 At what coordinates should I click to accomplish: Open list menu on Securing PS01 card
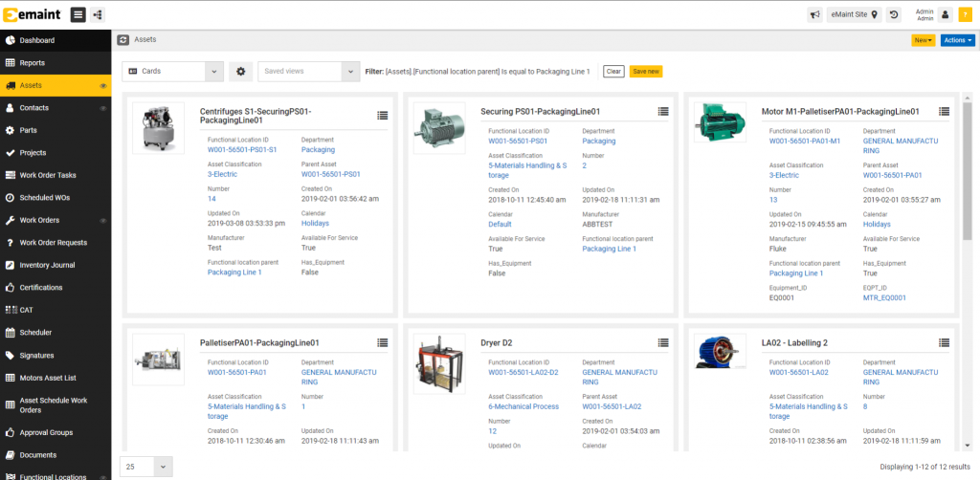pos(663,113)
